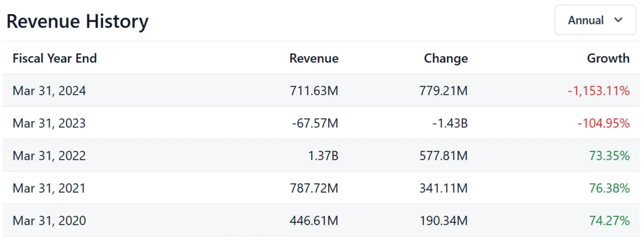Click the 74.27% growth percentage
Screen dimensions: 644x240
[x=608, y=220]
